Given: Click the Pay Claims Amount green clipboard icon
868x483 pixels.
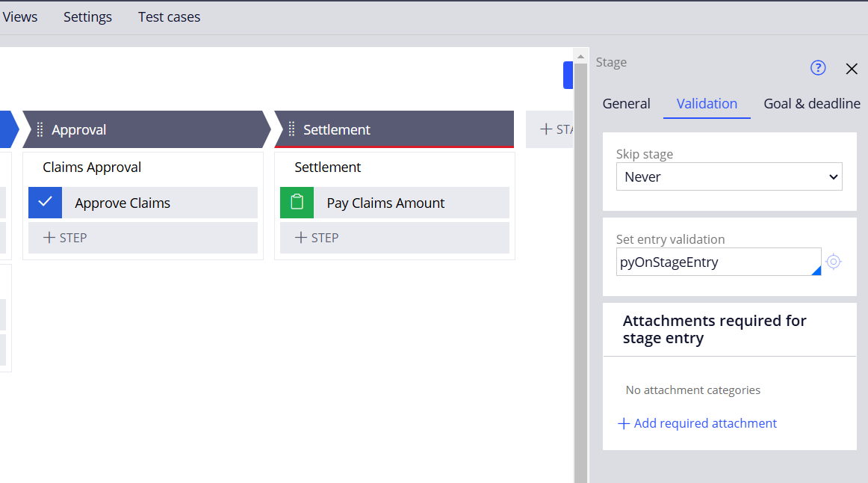Looking at the screenshot, I should tap(297, 202).
